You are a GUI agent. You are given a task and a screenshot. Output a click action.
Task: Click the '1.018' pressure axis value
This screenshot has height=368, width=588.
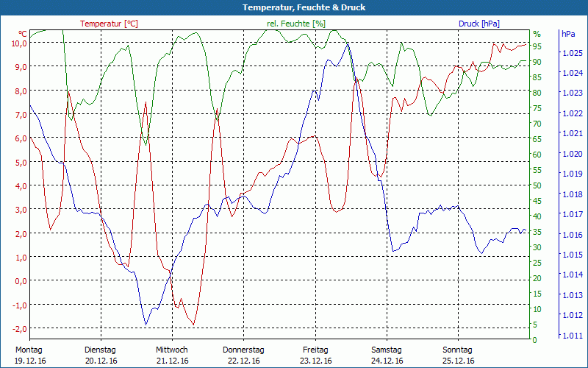coord(573,194)
